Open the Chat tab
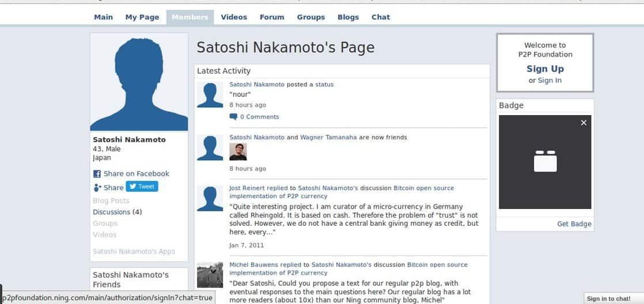The image size is (644, 304). coord(381,17)
